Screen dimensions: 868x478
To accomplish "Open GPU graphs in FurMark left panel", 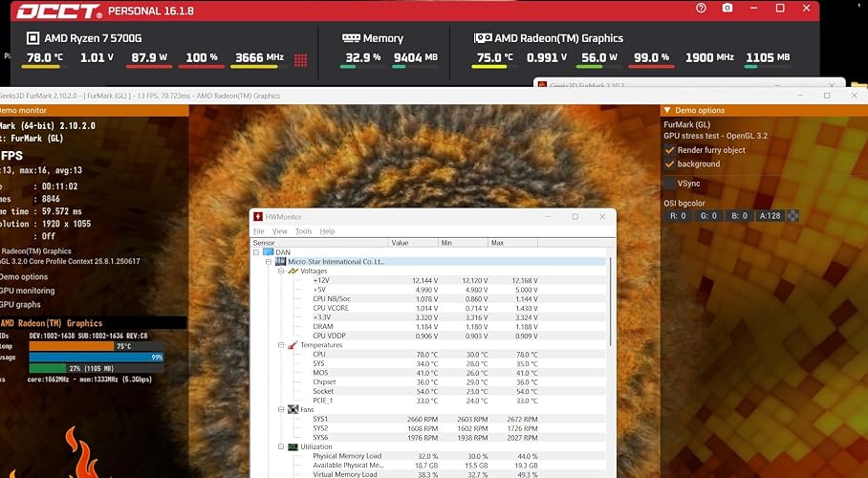I will coord(20,305).
